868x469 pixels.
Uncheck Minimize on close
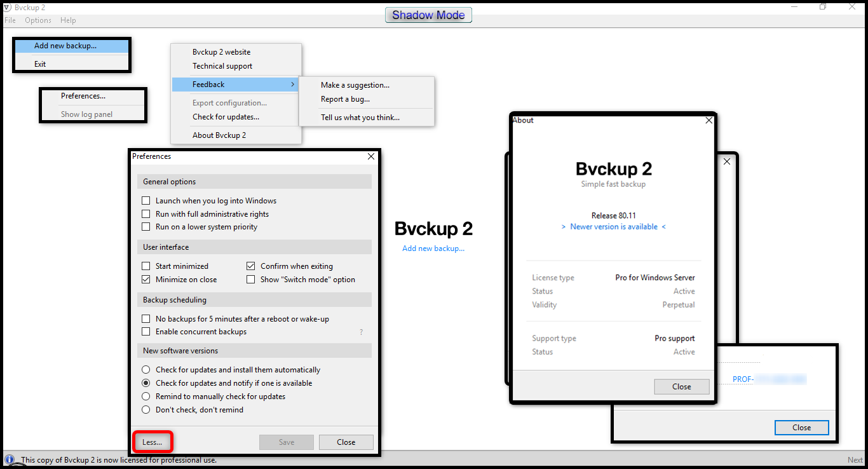[x=146, y=280]
